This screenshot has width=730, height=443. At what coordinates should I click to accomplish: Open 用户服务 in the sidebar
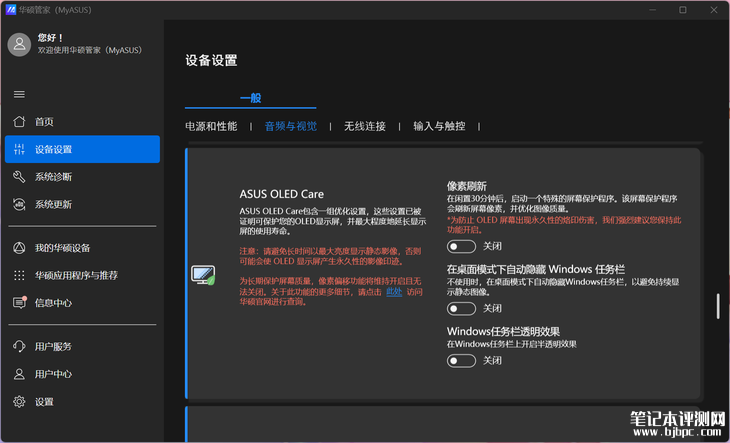(82, 346)
